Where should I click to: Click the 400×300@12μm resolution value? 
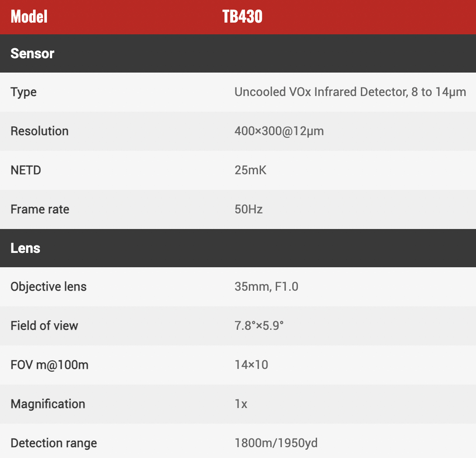[279, 131]
